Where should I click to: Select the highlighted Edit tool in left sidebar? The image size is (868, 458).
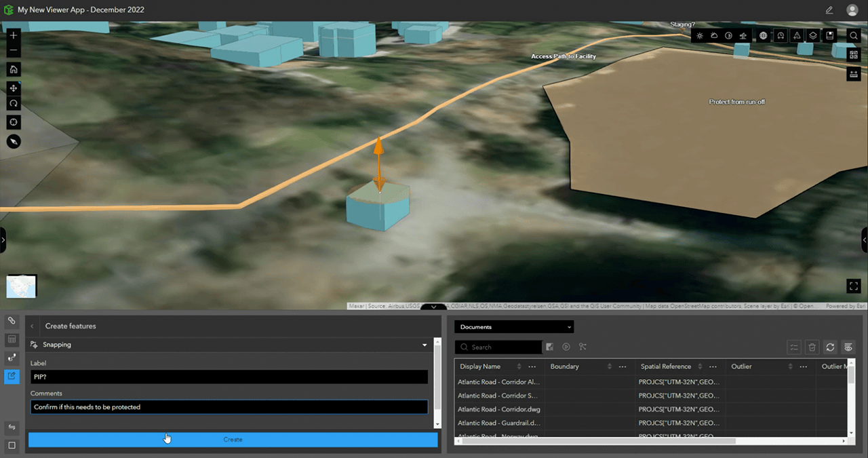[x=11, y=376]
